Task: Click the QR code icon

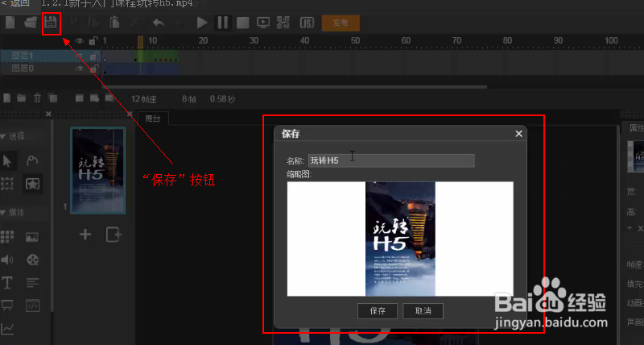Action: (283, 23)
